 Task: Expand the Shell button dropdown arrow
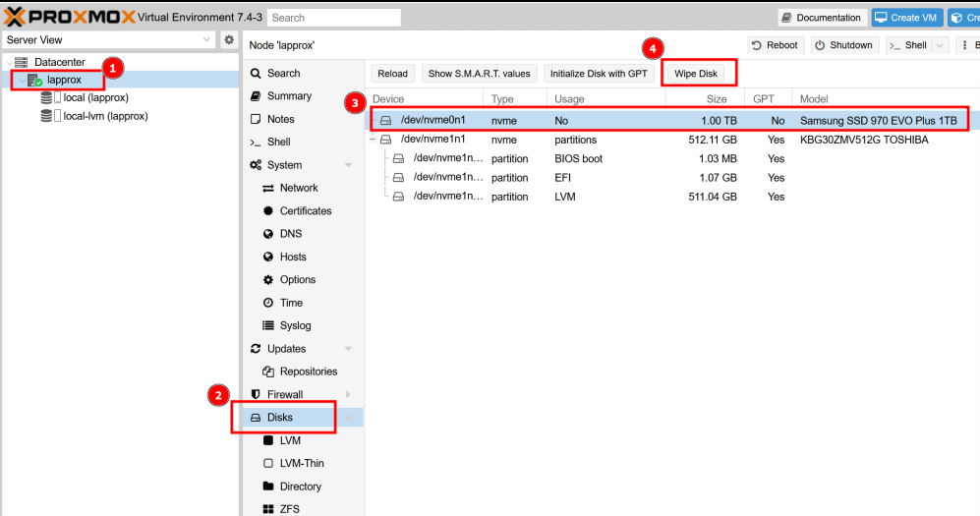click(941, 45)
